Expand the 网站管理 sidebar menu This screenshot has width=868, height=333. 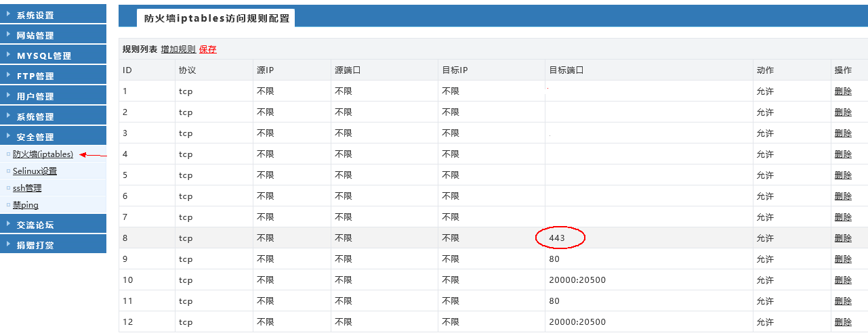53,35
